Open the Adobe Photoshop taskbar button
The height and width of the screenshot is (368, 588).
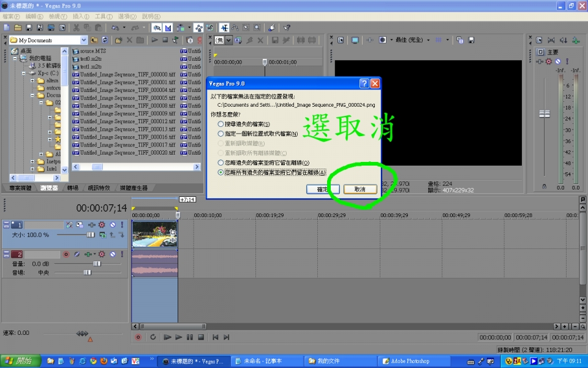(x=409, y=361)
